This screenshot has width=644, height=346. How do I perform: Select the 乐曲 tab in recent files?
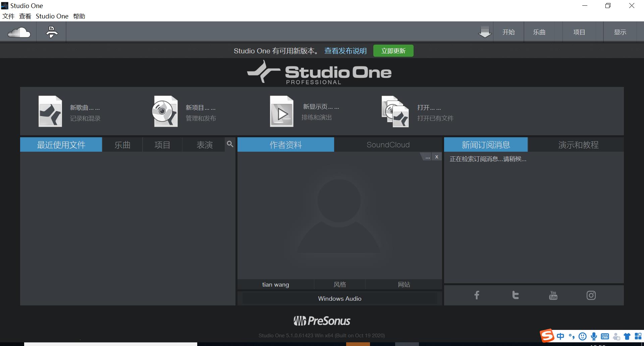[x=122, y=145]
